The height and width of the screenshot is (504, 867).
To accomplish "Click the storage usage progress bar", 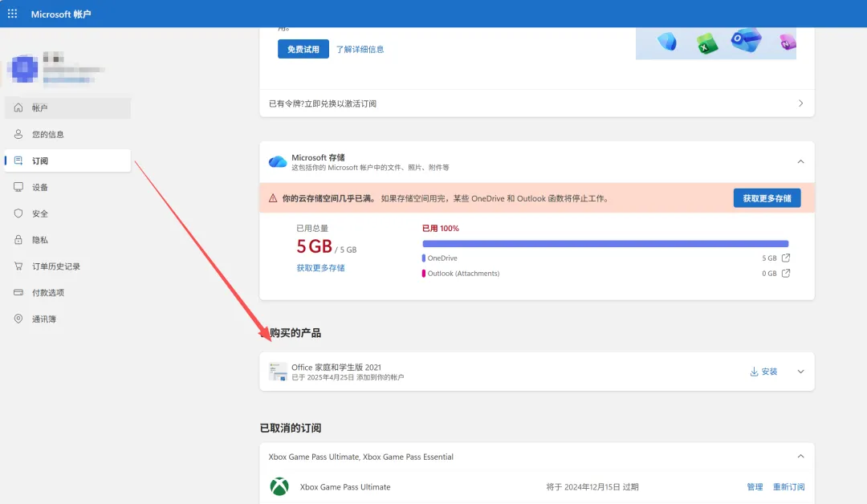I will click(605, 244).
